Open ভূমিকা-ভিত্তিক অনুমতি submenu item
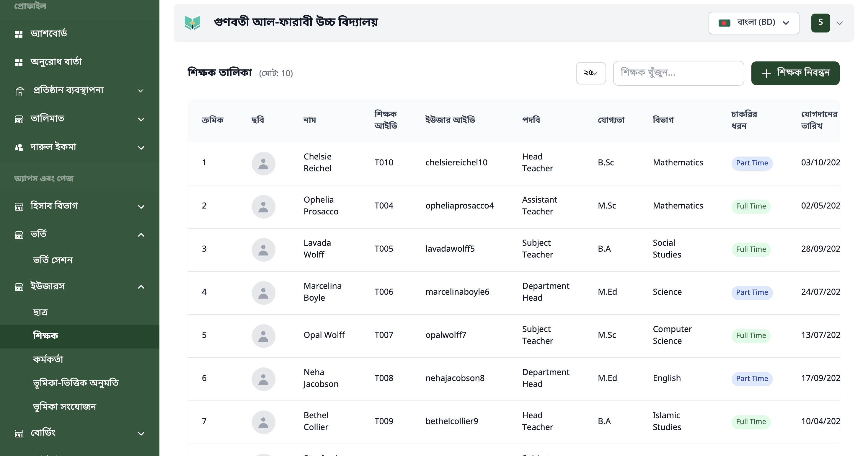Screen dimensions: 868x456 point(76,383)
